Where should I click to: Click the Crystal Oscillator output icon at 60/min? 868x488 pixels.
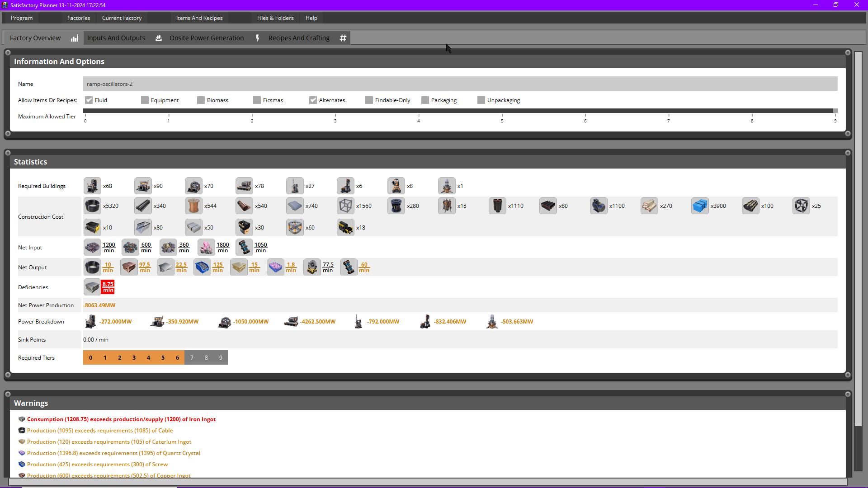(x=348, y=267)
